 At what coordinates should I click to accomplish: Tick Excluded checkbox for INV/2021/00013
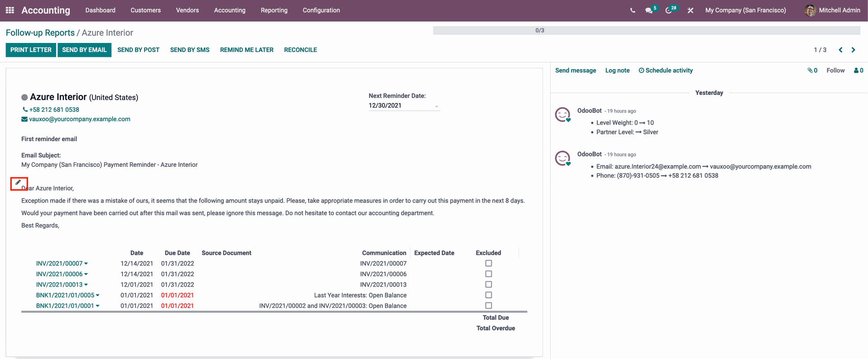point(488,284)
